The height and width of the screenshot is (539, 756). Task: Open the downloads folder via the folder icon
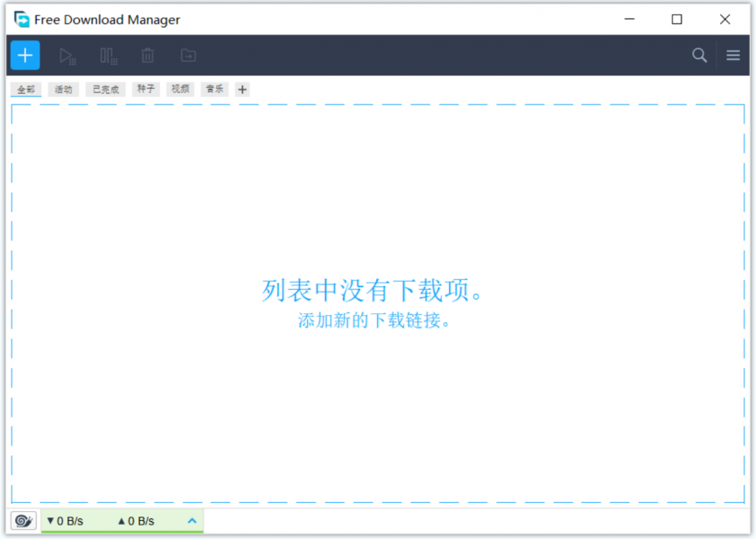click(188, 55)
